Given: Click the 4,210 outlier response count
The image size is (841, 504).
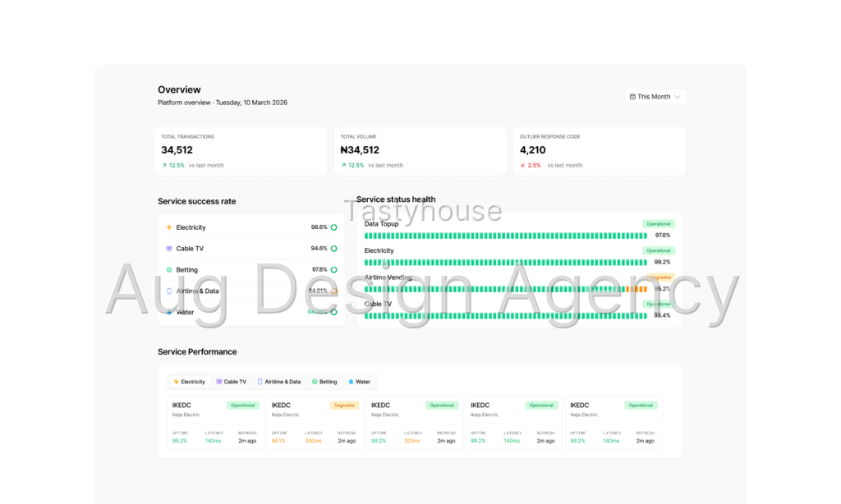Looking at the screenshot, I should (x=532, y=151).
